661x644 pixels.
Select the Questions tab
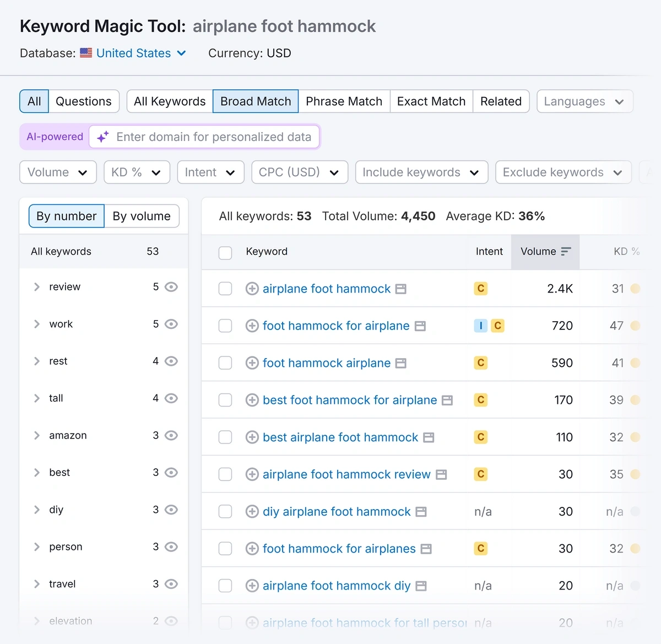click(84, 101)
